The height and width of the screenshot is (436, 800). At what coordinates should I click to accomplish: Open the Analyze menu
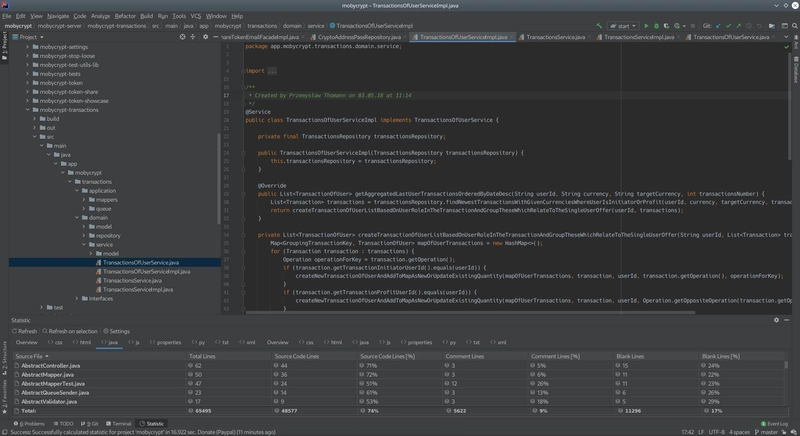click(x=101, y=16)
